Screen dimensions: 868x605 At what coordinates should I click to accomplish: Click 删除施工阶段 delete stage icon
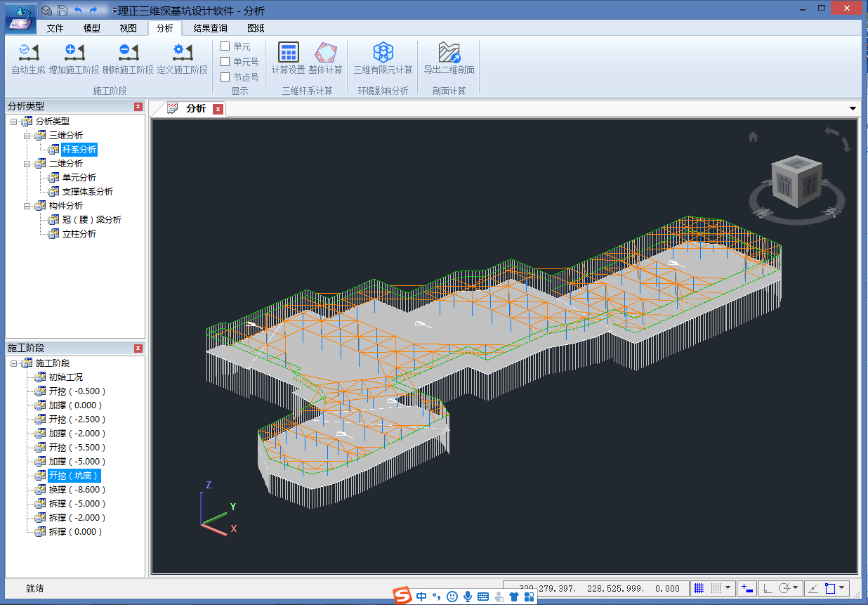point(128,53)
